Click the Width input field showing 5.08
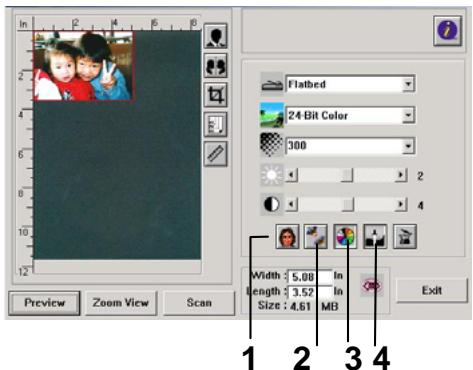This screenshot has width=473, height=370. 310,277
